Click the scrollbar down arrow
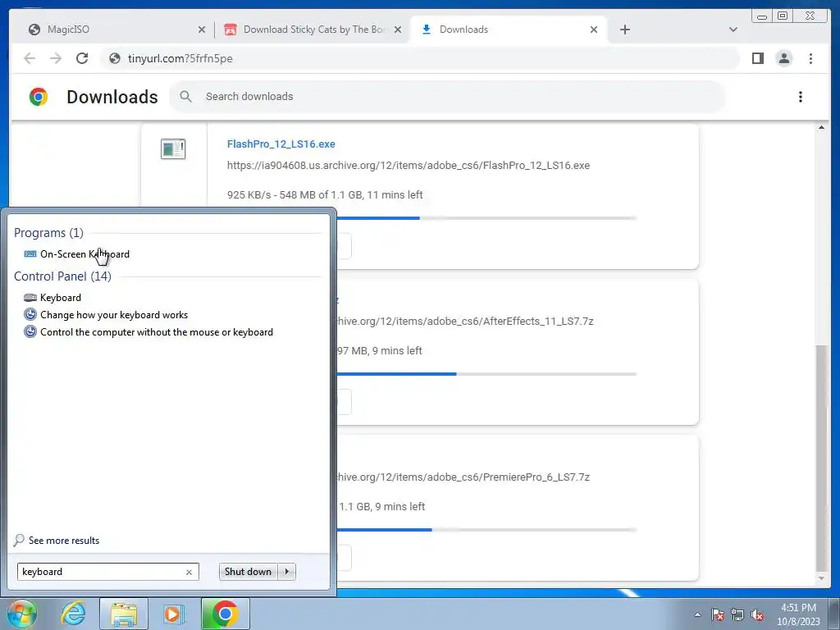 click(x=821, y=578)
